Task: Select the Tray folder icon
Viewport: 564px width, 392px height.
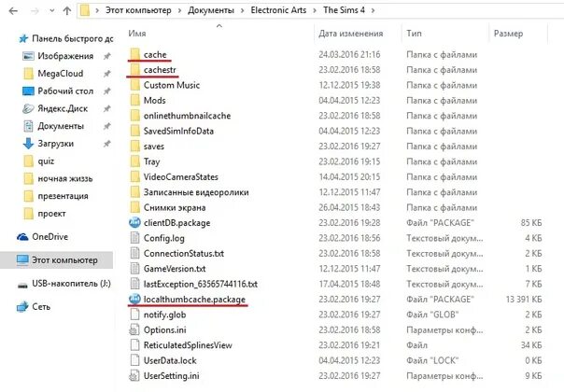Action: pyautogui.click(x=134, y=161)
